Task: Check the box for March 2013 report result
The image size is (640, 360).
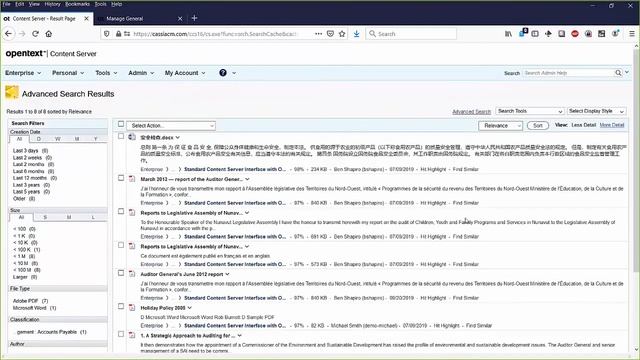Action: 121,178
